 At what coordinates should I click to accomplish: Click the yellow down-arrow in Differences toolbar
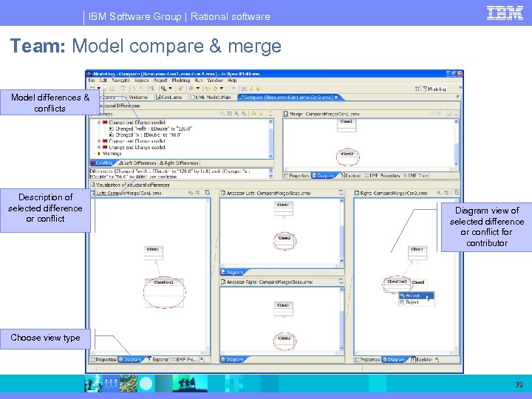click(x=253, y=114)
